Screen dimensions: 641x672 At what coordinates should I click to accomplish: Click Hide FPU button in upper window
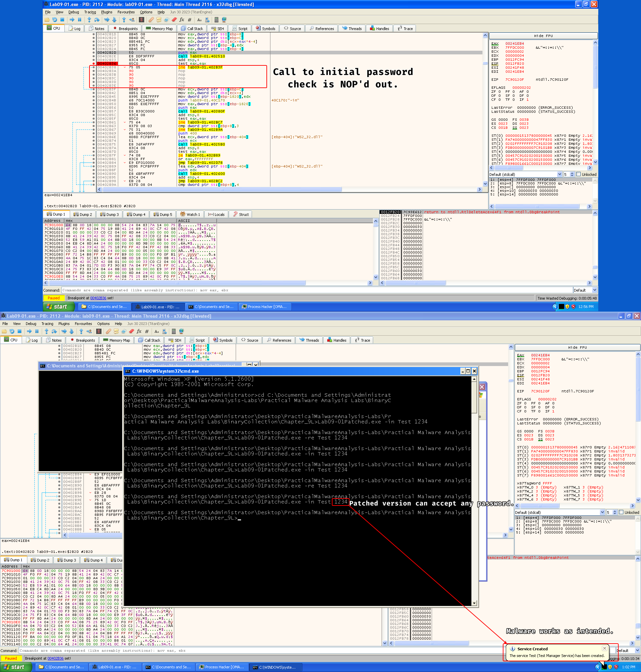pyautogui.click(x=543, y=36)
